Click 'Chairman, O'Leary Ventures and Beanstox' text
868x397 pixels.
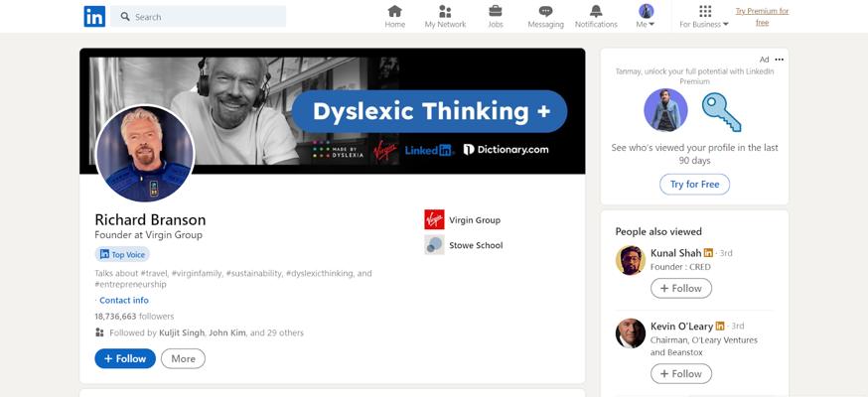point(703,346)
